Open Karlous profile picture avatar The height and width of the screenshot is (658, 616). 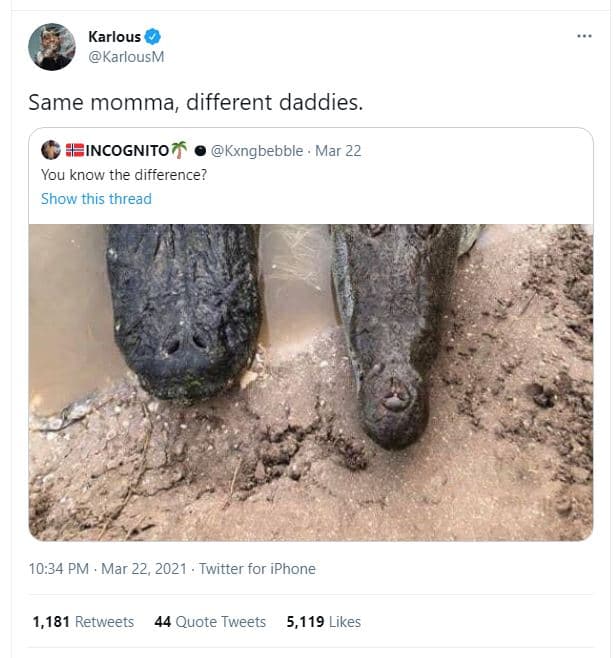pyautogui.click(x=52, y=46)
